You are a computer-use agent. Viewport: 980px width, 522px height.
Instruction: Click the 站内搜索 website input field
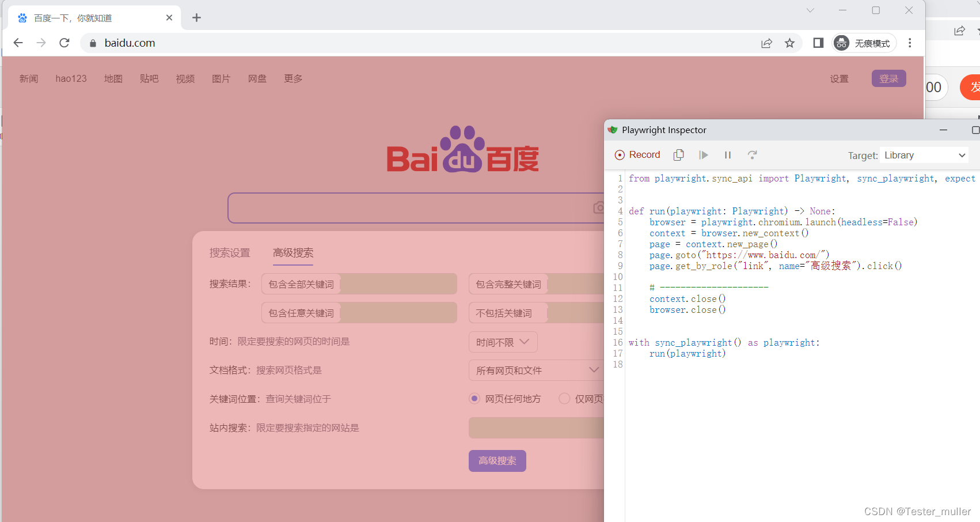tap(537, 428)
